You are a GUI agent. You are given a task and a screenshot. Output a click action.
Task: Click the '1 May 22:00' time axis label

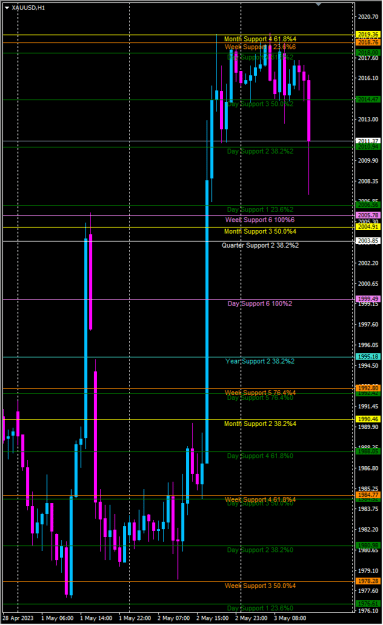coord(135,618)
